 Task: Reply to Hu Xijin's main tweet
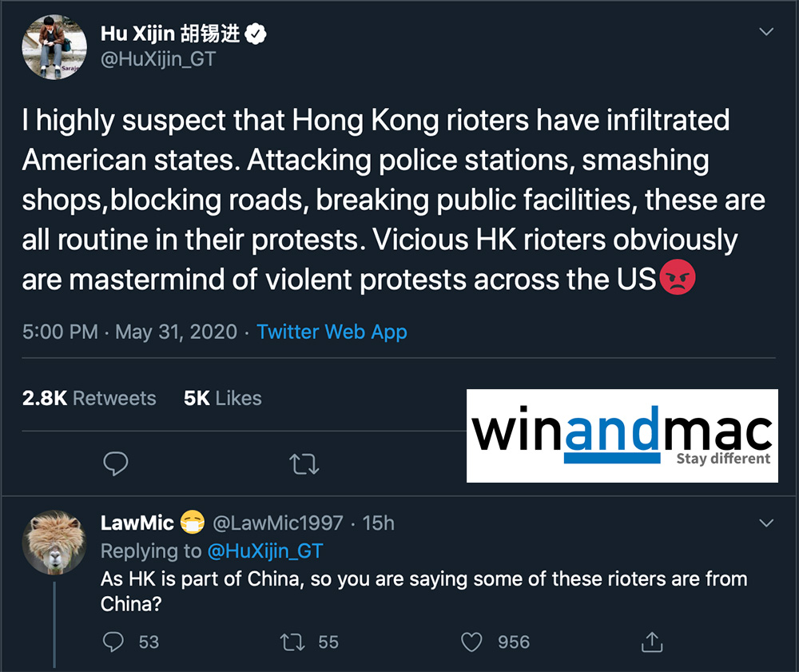click(x=116, y=463)
